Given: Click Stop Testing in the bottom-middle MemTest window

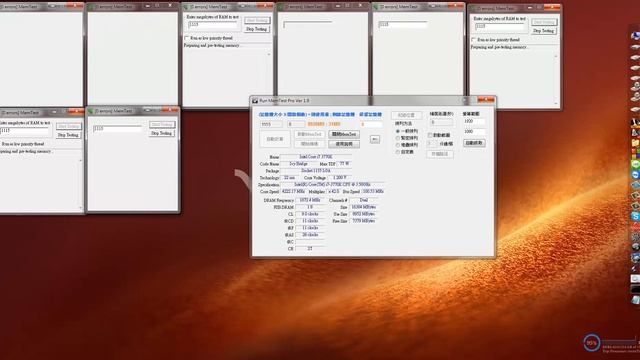Looking at the screenshot, I should (x=162, y=133).
